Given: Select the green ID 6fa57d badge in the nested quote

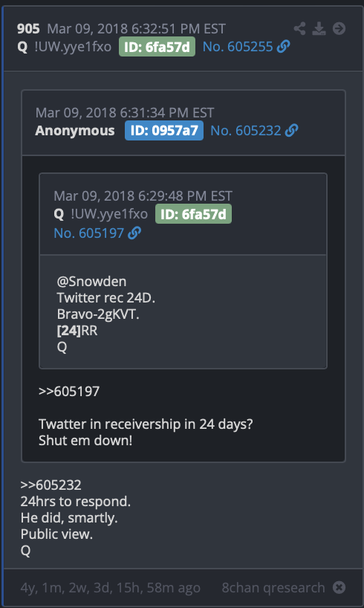Looking at the screenshot, I should 193,214.
